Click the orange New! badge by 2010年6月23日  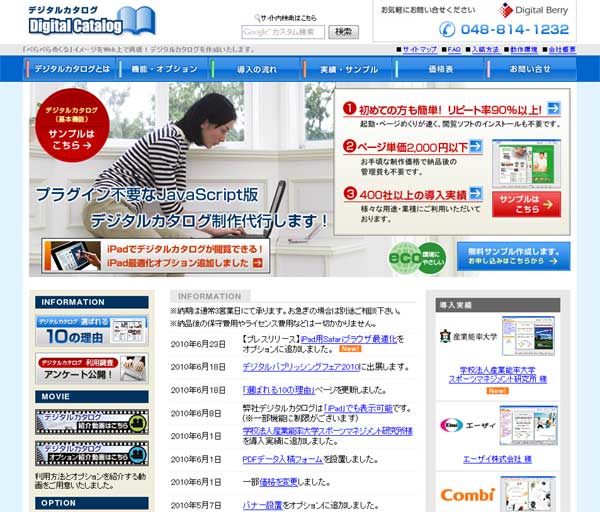click(350, 349)
